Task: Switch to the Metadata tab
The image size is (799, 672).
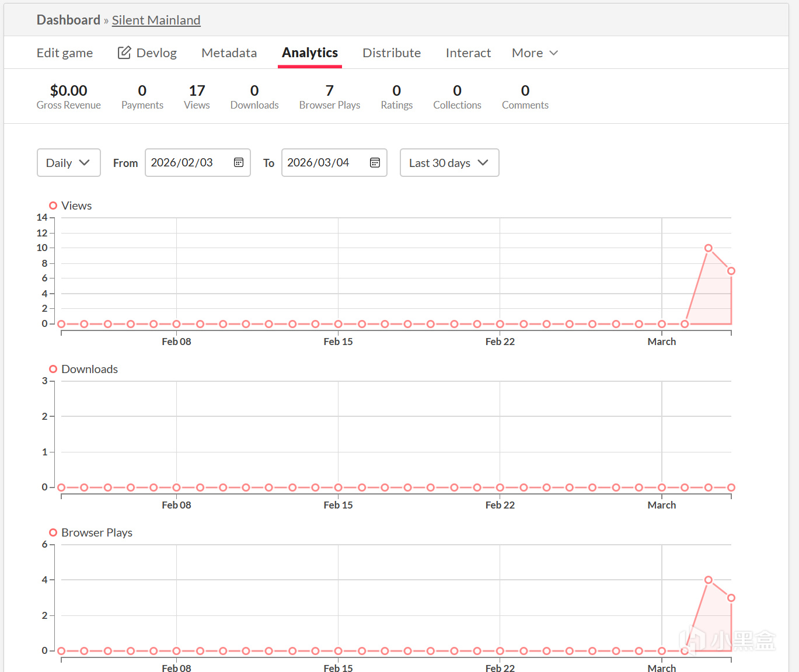Action: (229, 53)
